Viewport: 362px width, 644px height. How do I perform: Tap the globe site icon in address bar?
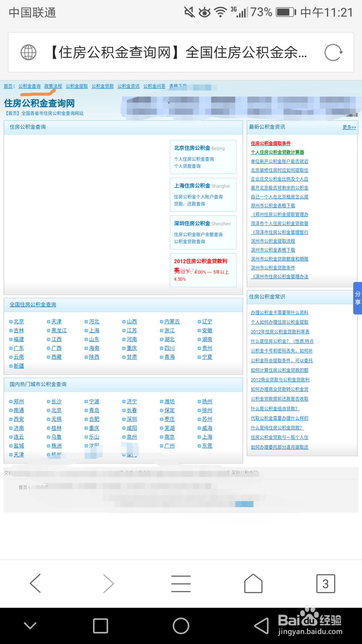[28, 53]
